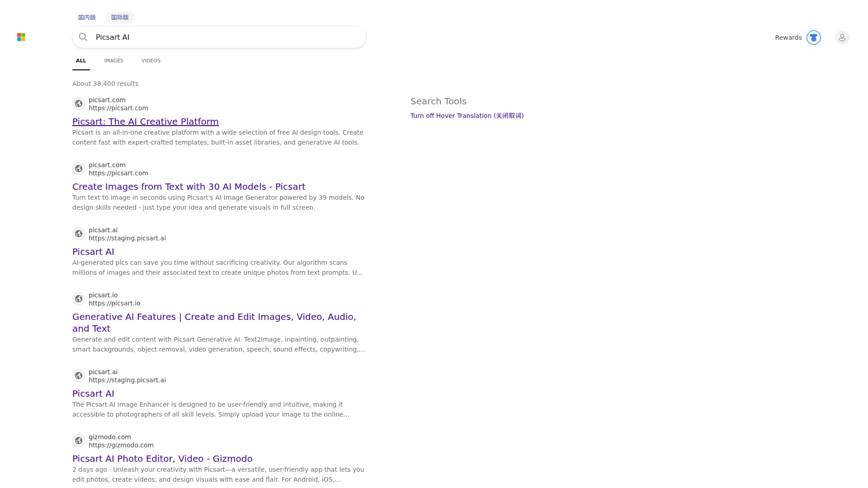Click snippet starting 'AI-generated pics can save'
The height and width of the screenshot is (488, 868).
pyautogui.click(x=218, y=267)
